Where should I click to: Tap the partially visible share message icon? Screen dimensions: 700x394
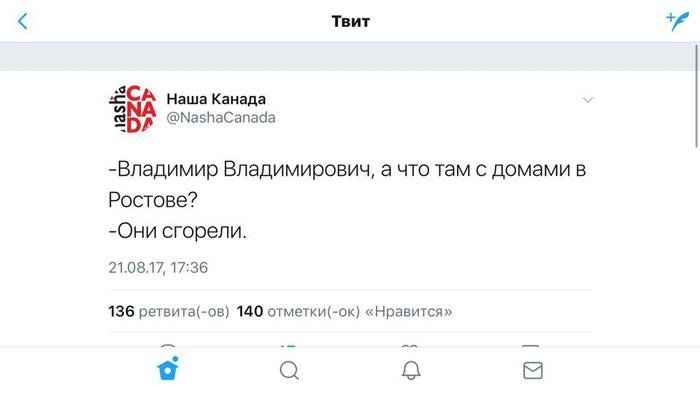(530, 345)
